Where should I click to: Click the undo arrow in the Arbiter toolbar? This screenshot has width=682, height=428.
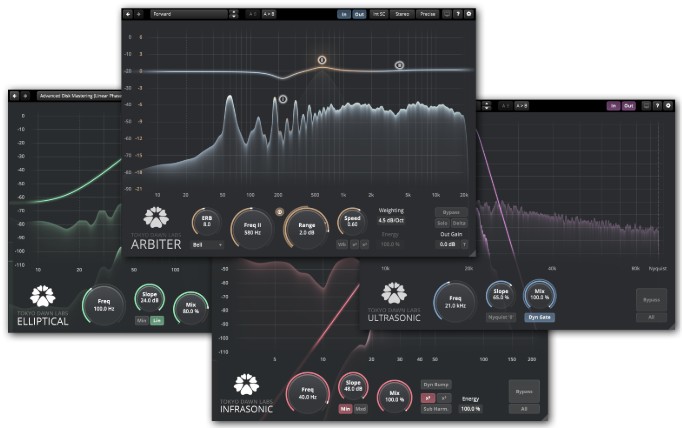point(128,14)
